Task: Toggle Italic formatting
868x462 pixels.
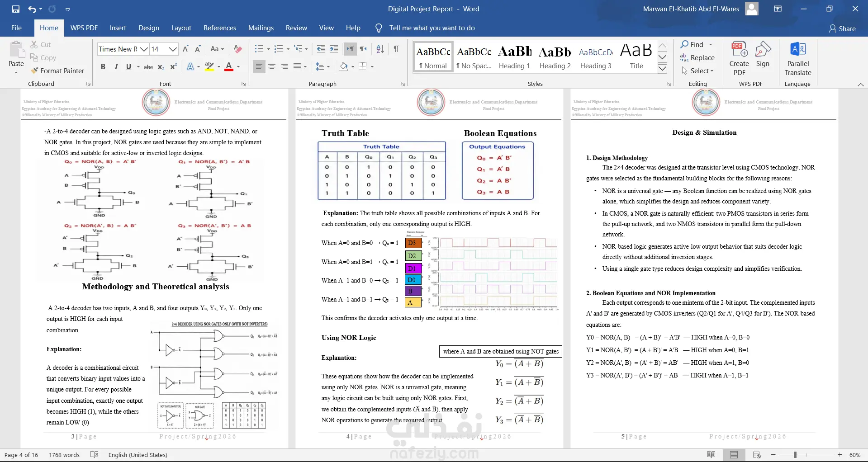Action: pos(116,66)
